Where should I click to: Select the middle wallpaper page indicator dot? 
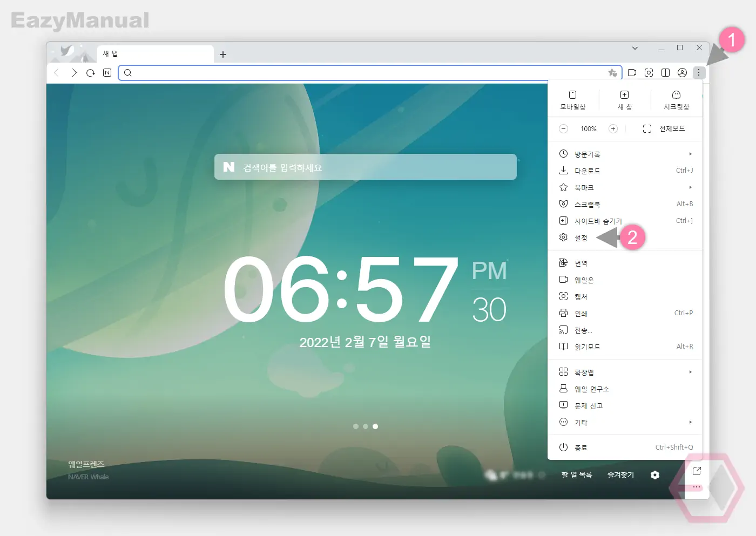point(366,426)
